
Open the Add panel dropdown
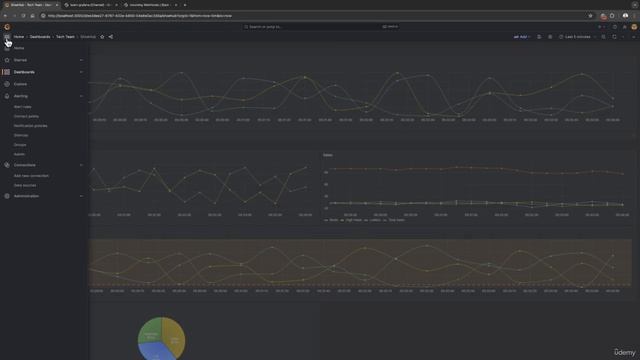(x=522, y=37)
